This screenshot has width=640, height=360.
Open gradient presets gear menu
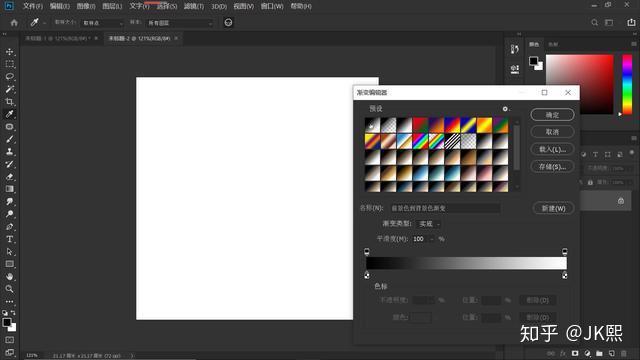point(506,109)
